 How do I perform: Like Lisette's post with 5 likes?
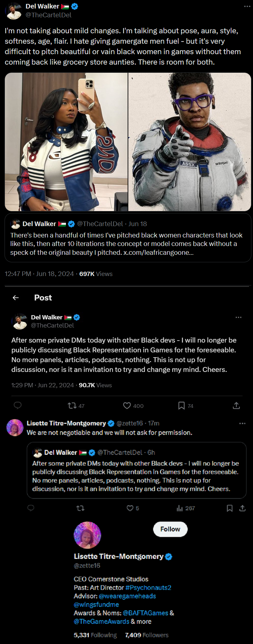[x=130, y=508]
